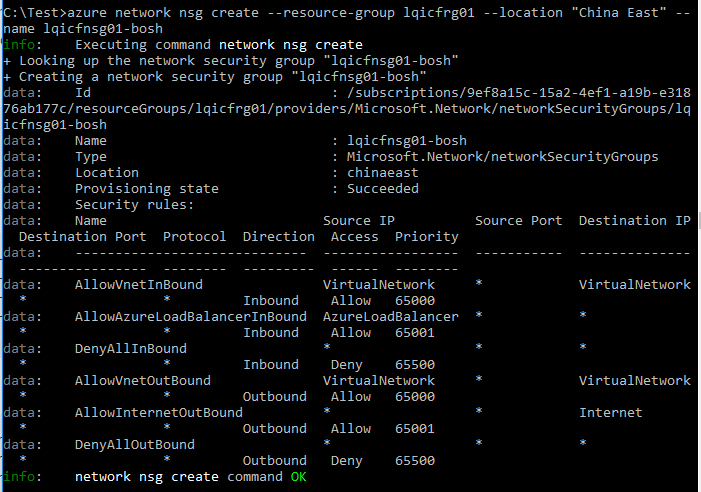Click the "AllowVnetOutBound" rule name
This screenshot has height=492, width=701.
pos(142,381)
